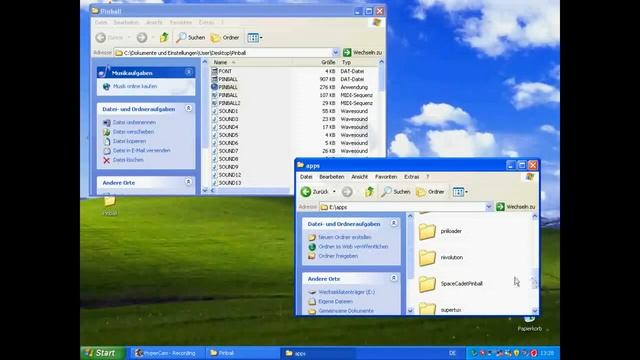
Task: Open address dropdown in Pinball window
Action: [335, 53]
